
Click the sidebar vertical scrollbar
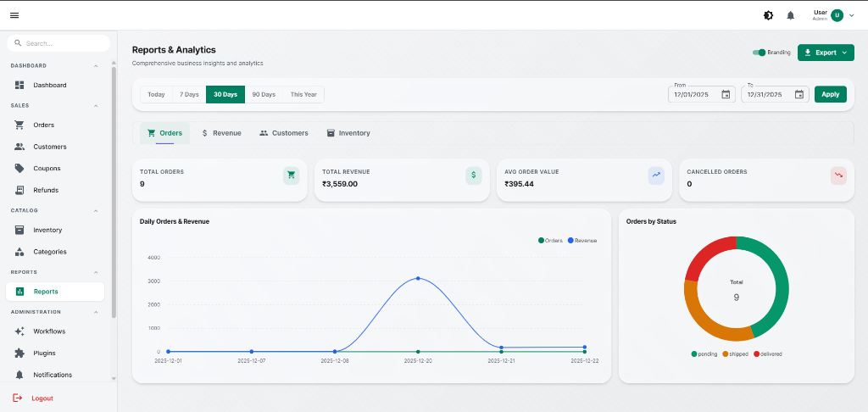114,192
